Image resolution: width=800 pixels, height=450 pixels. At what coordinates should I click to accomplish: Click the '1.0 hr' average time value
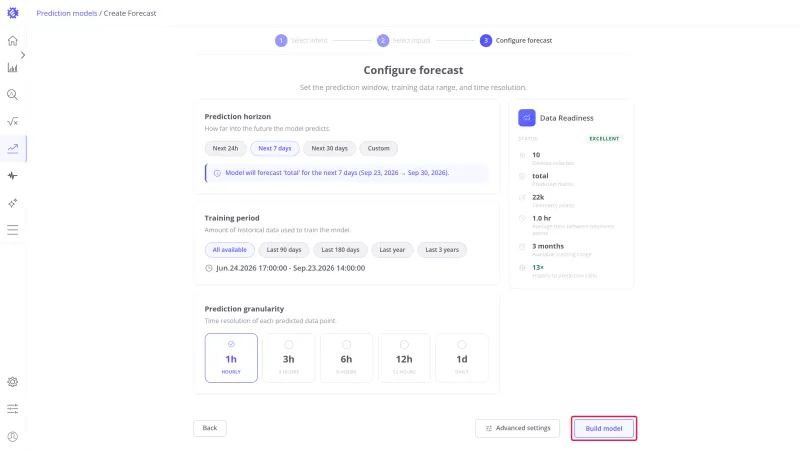click(x=542, y=218)
